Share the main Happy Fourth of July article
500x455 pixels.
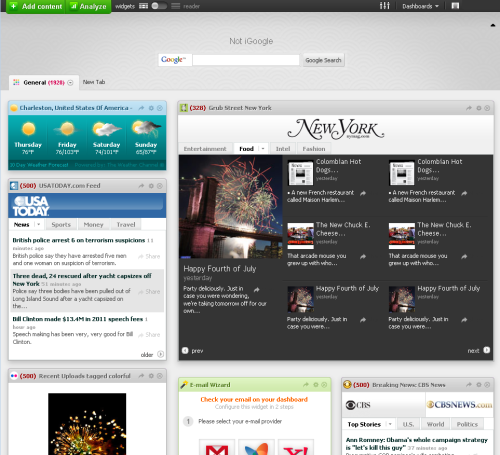tap(256, 290)
